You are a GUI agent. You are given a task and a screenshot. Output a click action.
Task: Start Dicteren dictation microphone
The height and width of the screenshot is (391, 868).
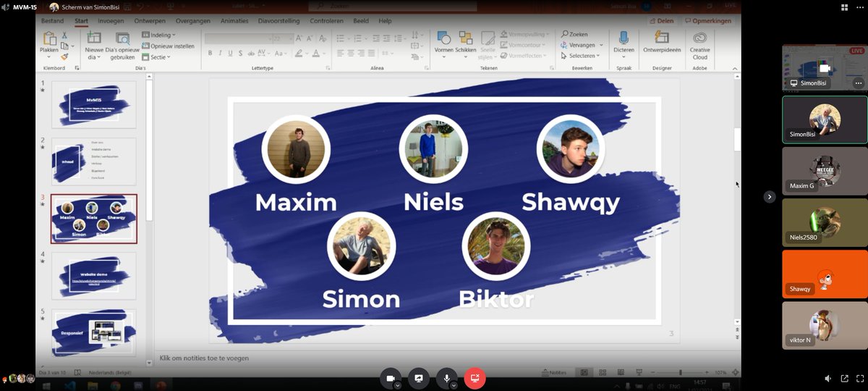pyautogui.click(x=624, y=42)
